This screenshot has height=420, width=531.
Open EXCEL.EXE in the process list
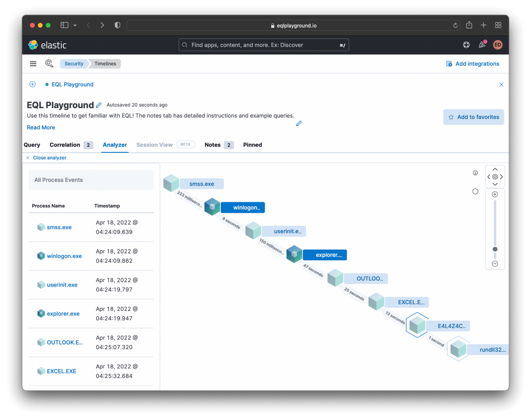62,371
